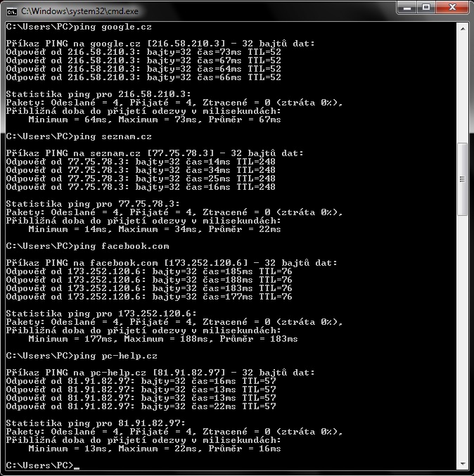Viewport: 474px width, 476px height.
Task: Click the scrollbar up arrow
Action: tap(463, 29)
